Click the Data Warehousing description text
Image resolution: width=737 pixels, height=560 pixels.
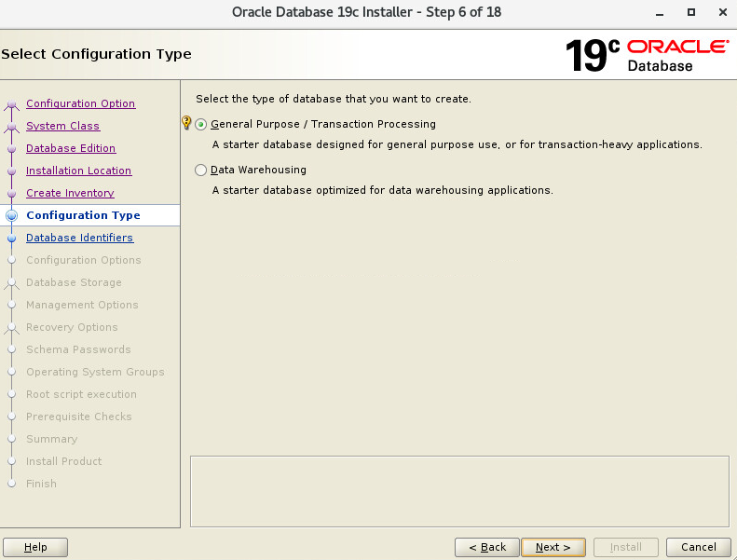pyautogui.click(x=383, y=190)
